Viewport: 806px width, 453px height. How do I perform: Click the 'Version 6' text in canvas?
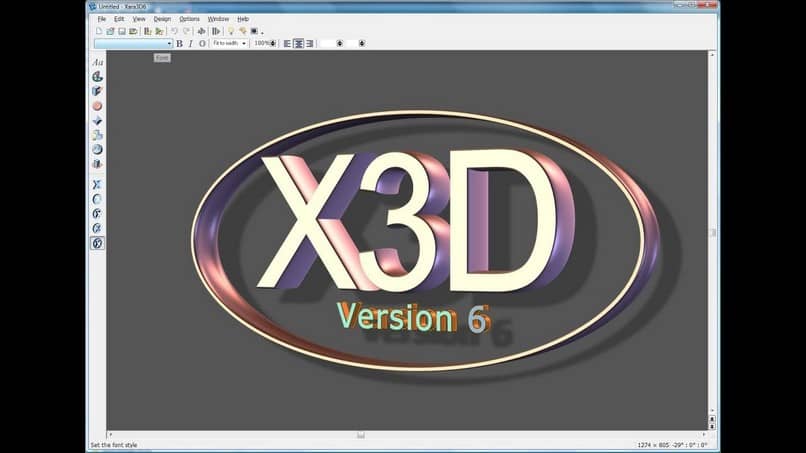click(x=413, y=317)
